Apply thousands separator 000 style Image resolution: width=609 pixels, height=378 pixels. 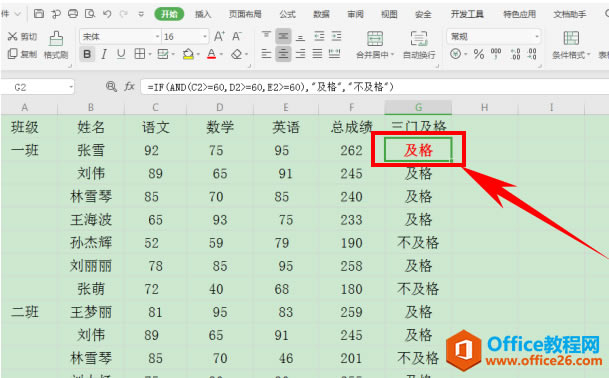point(496,54)
